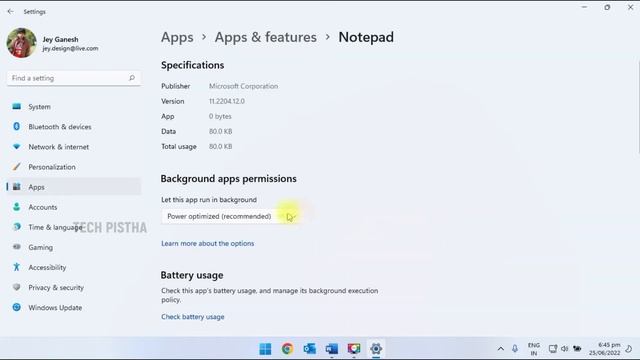Go to Apps & features breadcrumb
Image resolution: width=640 pixels, height=360 pixels.
[265, 37]
